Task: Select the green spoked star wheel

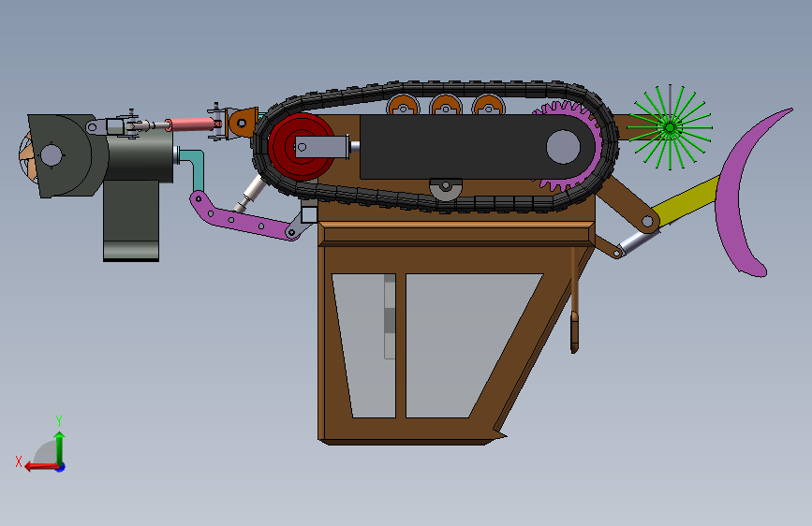Action: [x=670, y=127]
